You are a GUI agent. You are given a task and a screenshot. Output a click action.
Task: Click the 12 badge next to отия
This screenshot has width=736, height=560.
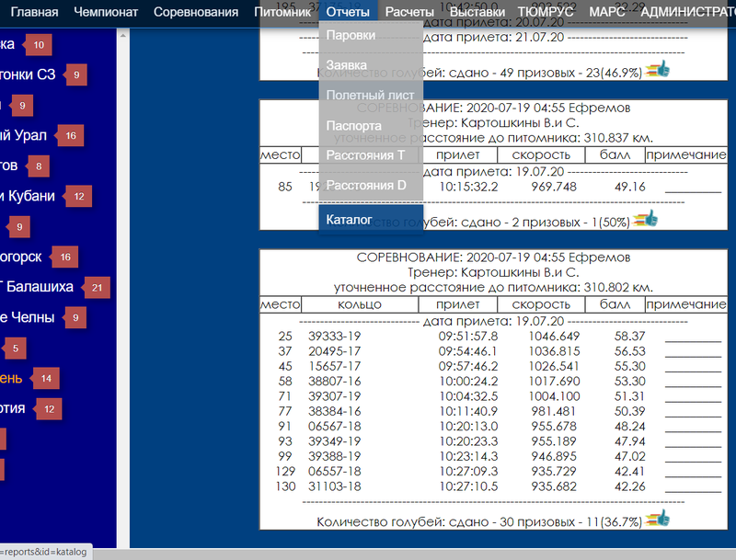48,408
